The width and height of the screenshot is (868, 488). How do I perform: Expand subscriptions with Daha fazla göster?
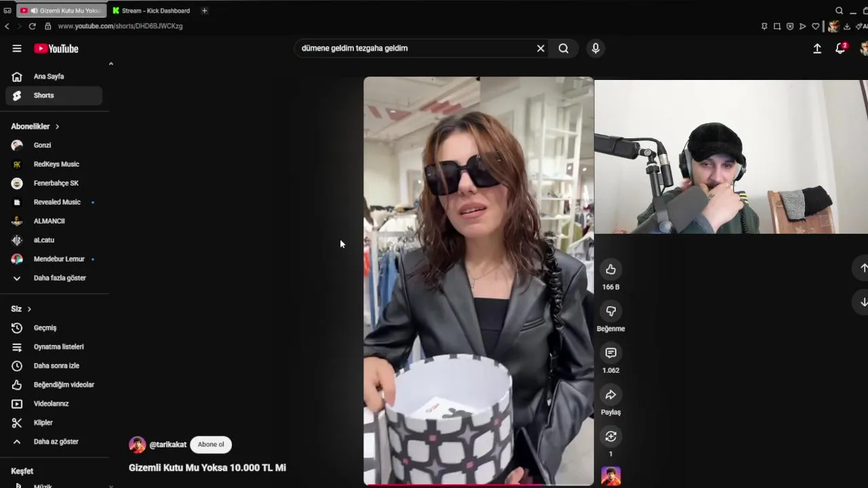pos(54,278)
